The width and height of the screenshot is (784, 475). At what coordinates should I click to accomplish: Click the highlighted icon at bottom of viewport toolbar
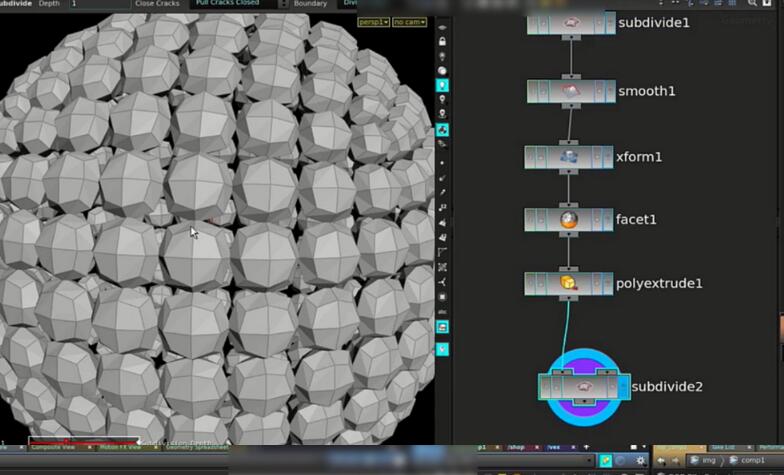coord(442,349)
